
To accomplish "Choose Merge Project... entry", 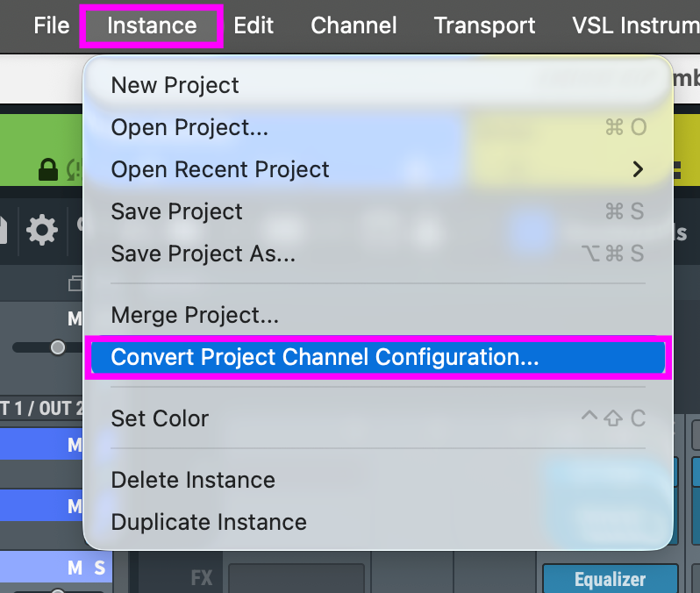I will tap(195, 315).
